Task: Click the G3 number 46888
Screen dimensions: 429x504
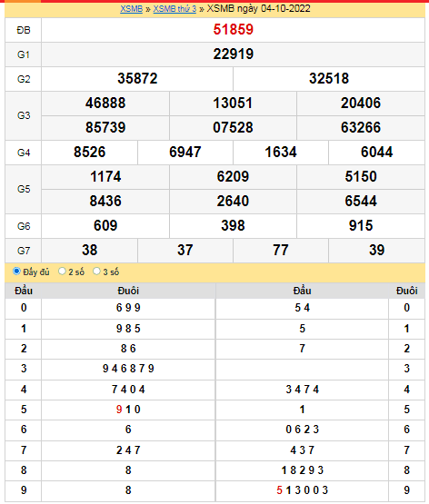Action: (105, 104)
